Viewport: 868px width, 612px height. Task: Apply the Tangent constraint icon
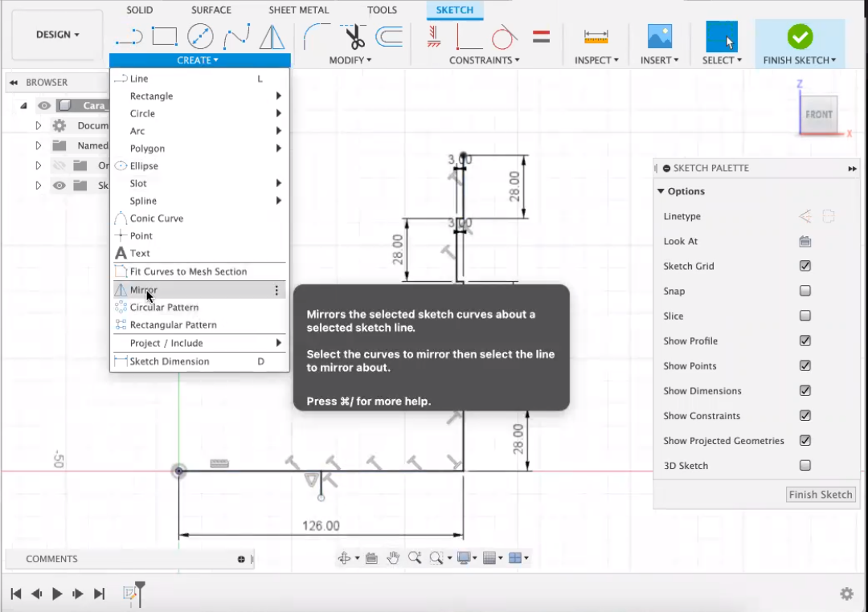click(504, 36)
